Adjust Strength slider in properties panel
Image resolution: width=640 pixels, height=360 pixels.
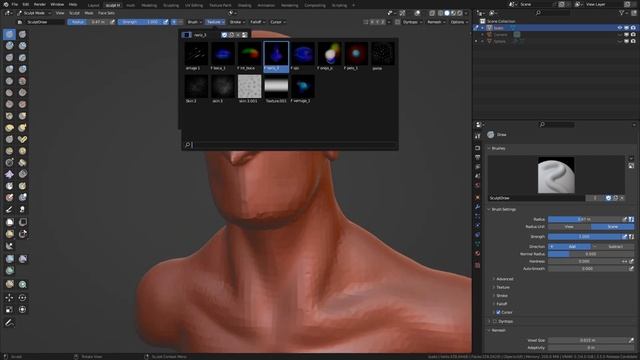(x=584, y=237)
